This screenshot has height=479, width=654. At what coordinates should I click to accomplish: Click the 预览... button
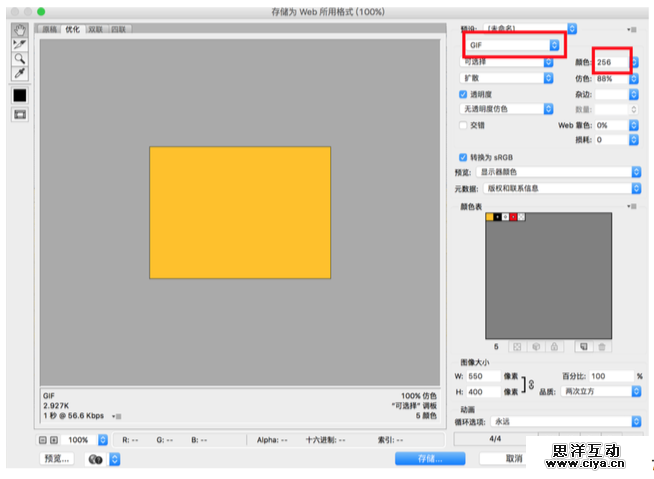56,459
